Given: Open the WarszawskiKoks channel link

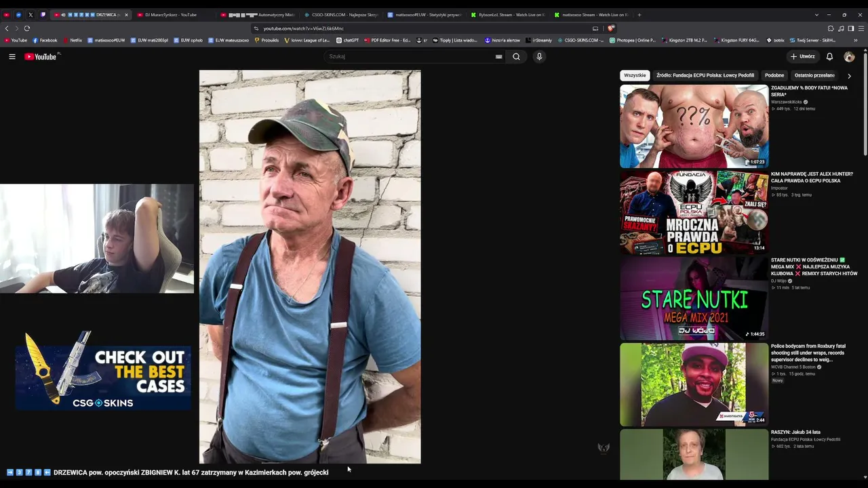Looking at the screenshot, I should click(787, 102).
